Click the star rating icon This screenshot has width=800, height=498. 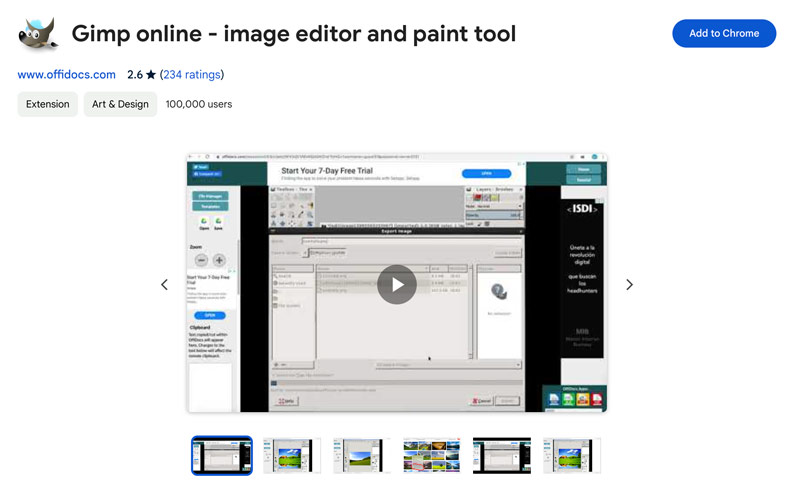coord(151,74)
